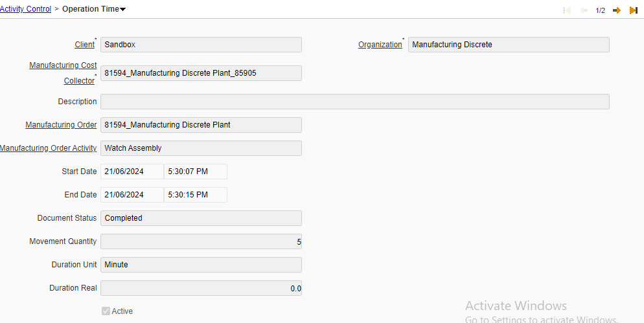Open the Manufacturing Order label link
This screenshot has height=323, width=644.
point(61,125)
